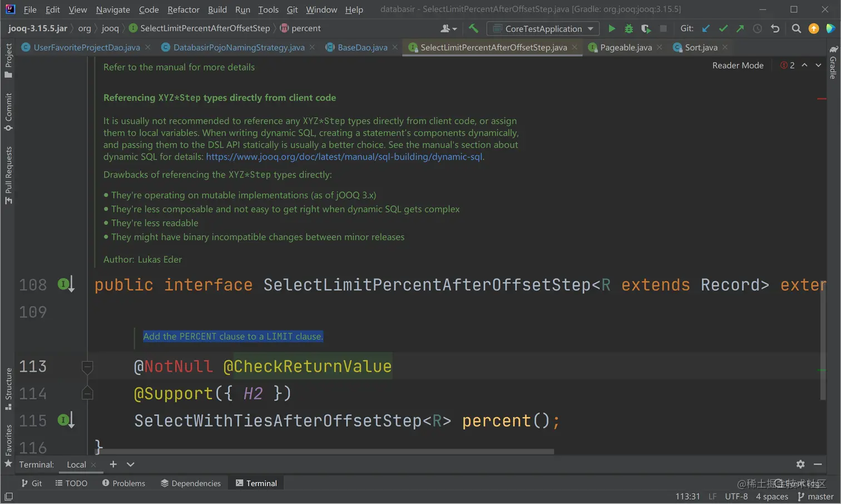Collapse the fold marker at line 114

pos(87,393)
